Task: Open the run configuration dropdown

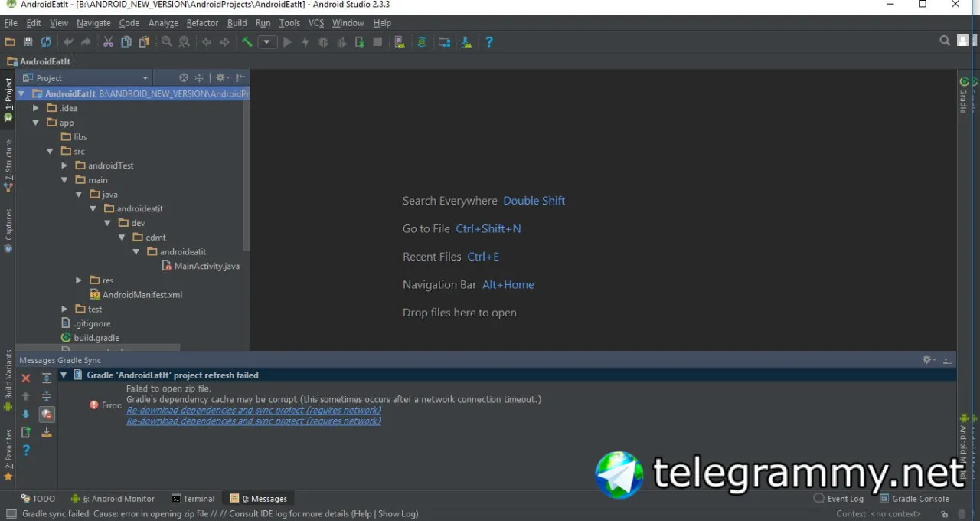Action: pos(267,42)
